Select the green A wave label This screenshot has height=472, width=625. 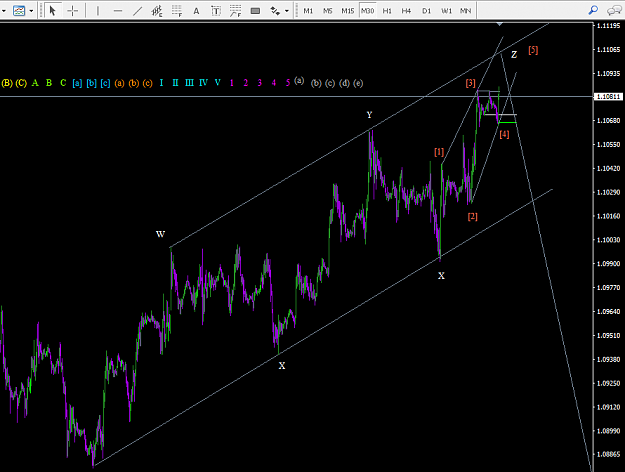pyautogui.click(x=35, y=83)
